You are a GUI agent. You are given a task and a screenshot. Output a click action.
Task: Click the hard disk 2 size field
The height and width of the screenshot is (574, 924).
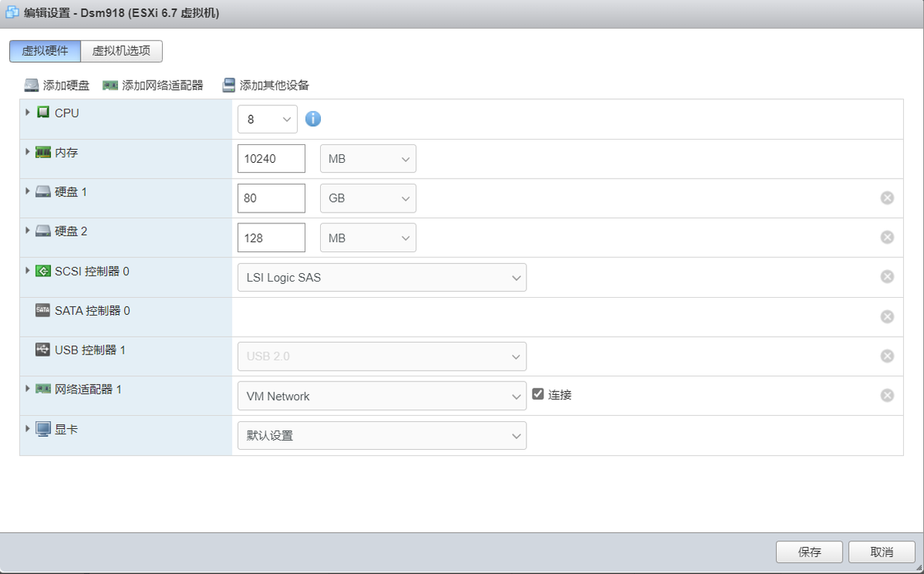pyautogui.click(x=271, y=237)
